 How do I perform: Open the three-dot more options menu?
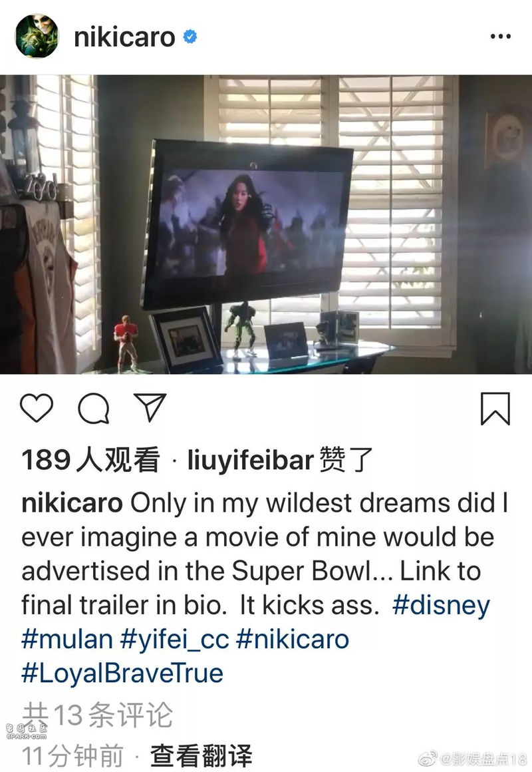501,36
